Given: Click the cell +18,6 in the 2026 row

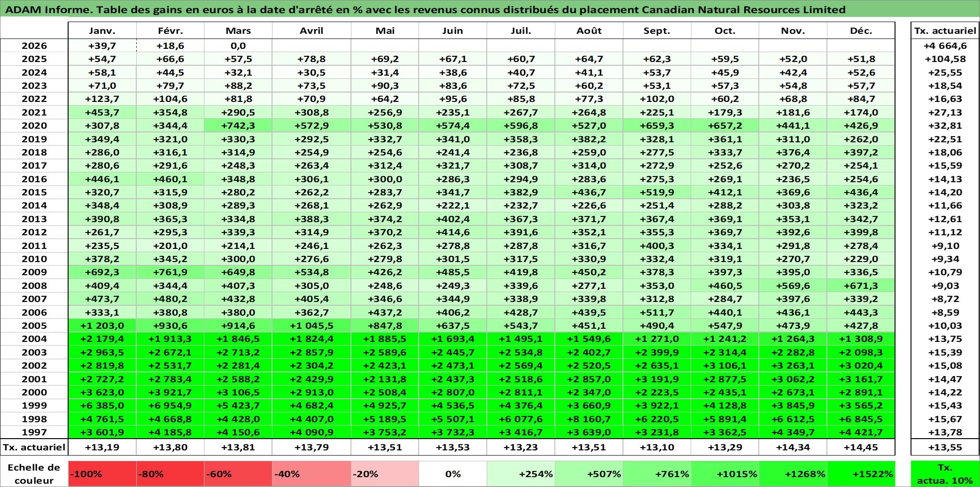Looking at the screenshot, I should 170,46.
